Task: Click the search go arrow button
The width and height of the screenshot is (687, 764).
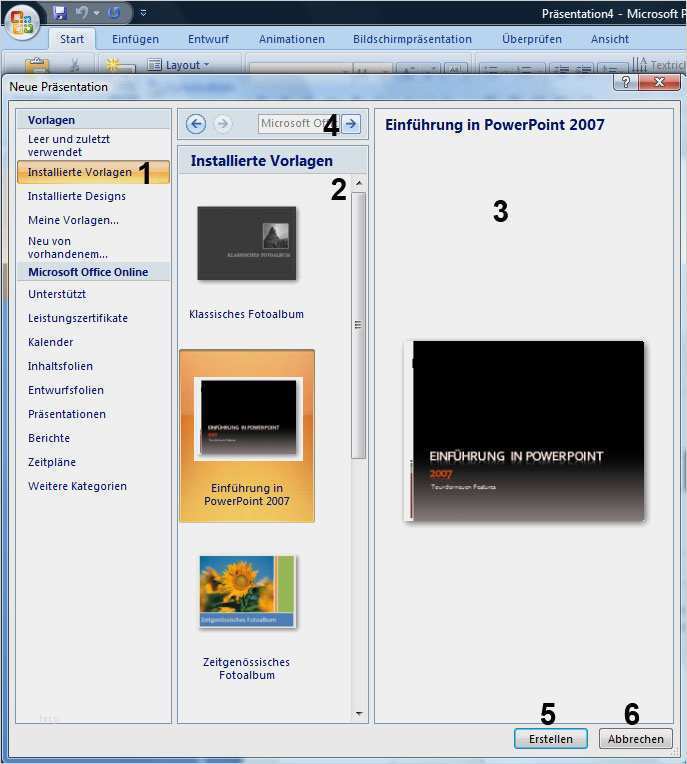Action: point(351,124)
